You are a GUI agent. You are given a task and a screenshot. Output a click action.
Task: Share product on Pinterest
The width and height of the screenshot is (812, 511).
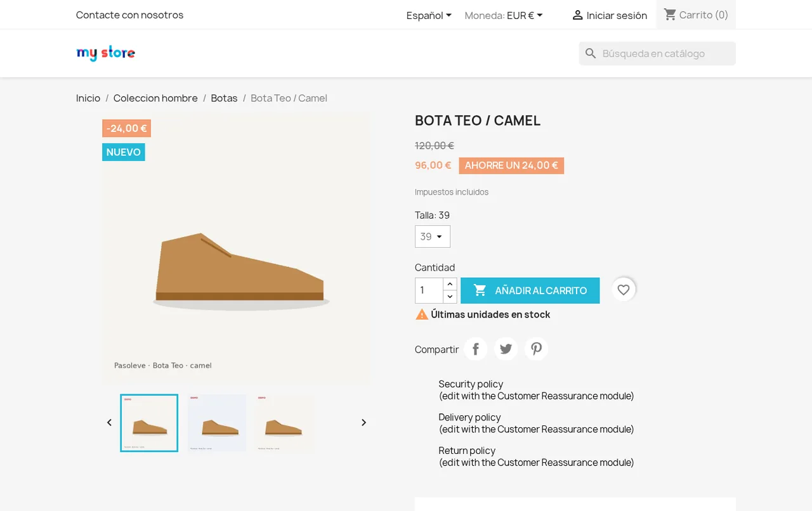tap(536, 349)
